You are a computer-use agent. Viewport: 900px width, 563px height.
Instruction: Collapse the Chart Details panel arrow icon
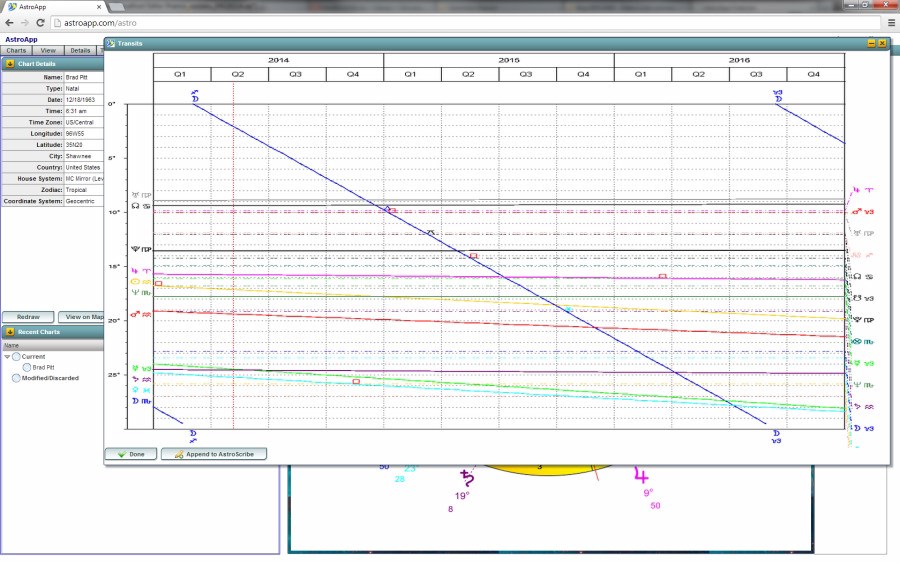[x=10, y=64]
